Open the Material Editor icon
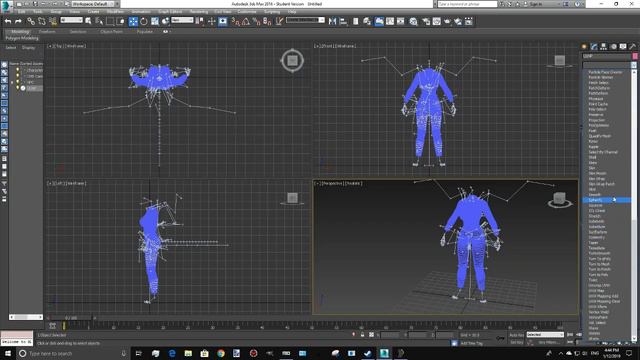The height and width of the screenshot is (360, 640). click(413, 21)
